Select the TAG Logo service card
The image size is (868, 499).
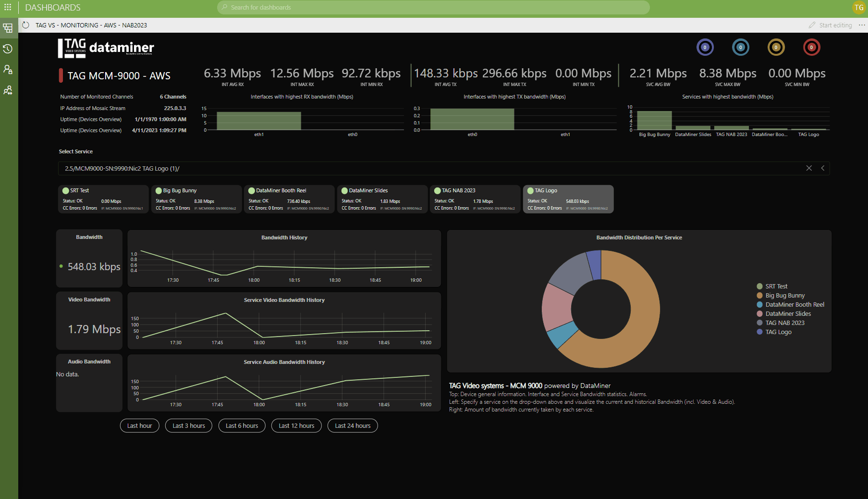(568, 199)
